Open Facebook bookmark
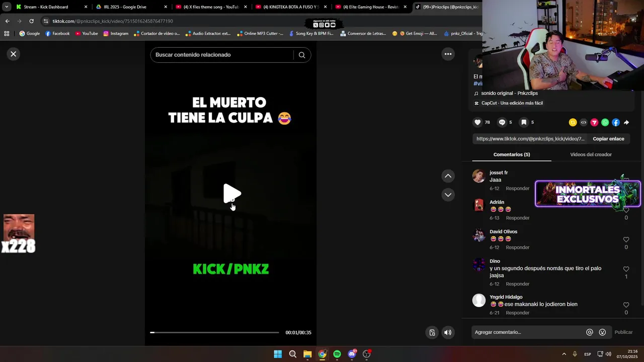The width and height of the screenshot is (644, 362). click(x=57, y=34)
